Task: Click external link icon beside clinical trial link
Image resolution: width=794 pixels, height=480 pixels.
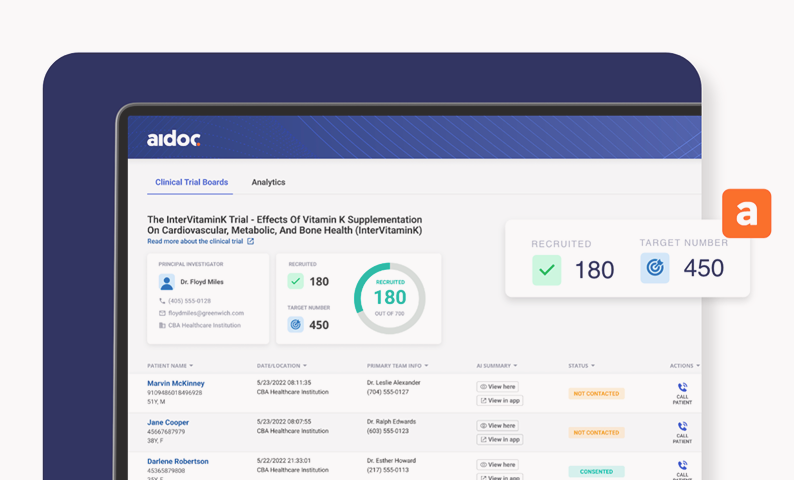Action: 250,241
